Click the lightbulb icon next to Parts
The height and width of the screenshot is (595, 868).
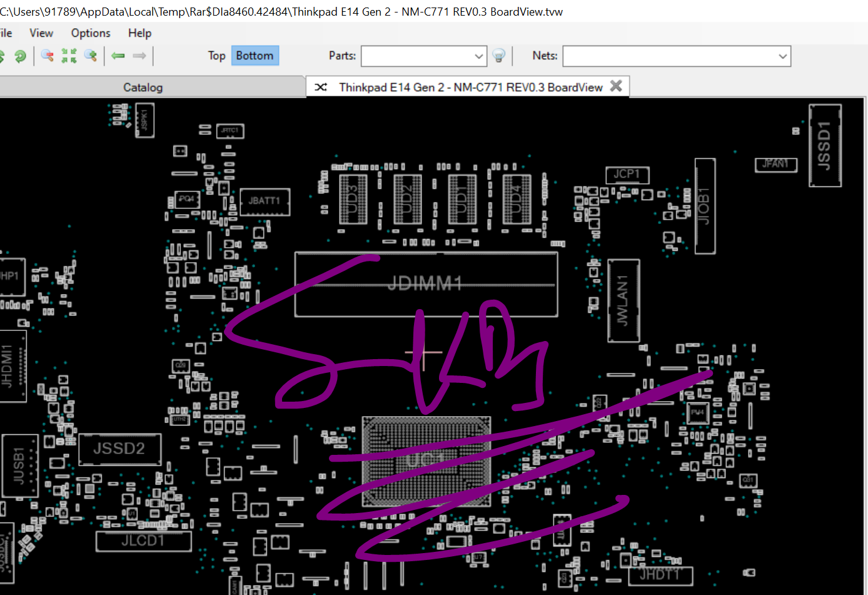click(499, 56)
